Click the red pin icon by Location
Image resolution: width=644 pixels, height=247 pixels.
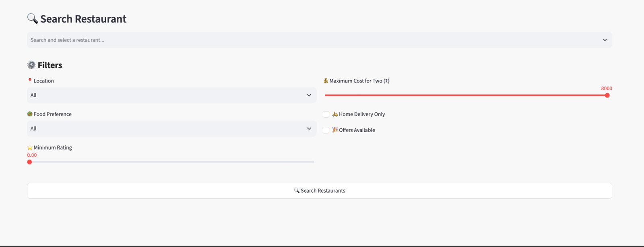[30, 81]
